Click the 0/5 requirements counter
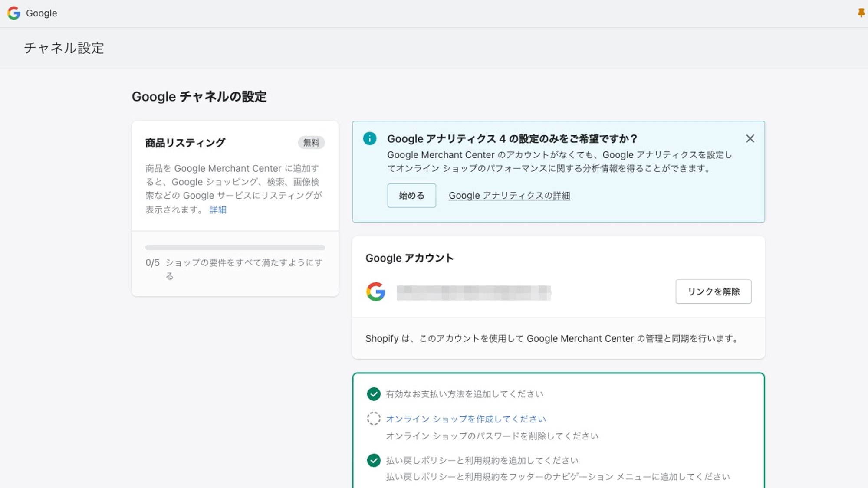868x488 pixels. [152, 263]
